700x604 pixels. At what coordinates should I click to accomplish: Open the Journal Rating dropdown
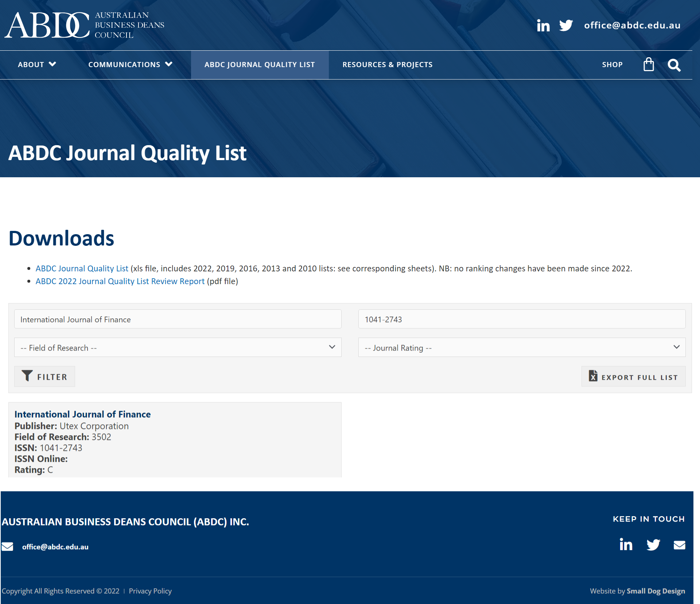(x=522, y=348)
